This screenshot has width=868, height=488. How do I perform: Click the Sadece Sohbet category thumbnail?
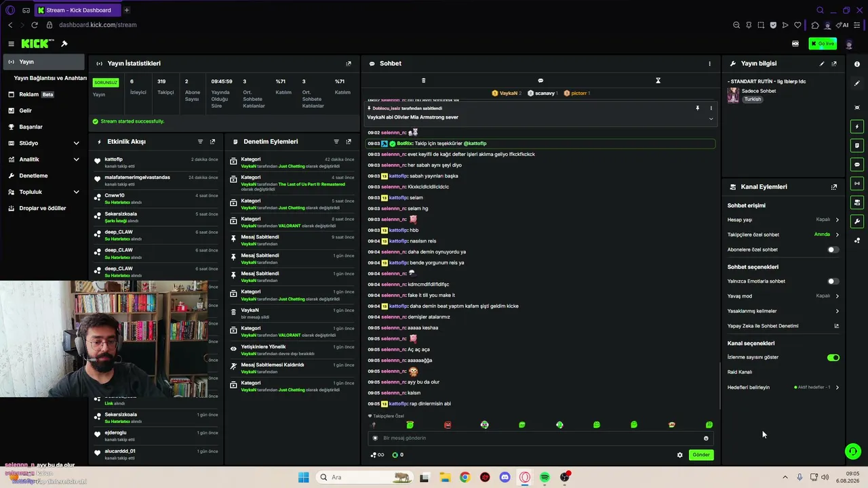[x=733, y=95]
